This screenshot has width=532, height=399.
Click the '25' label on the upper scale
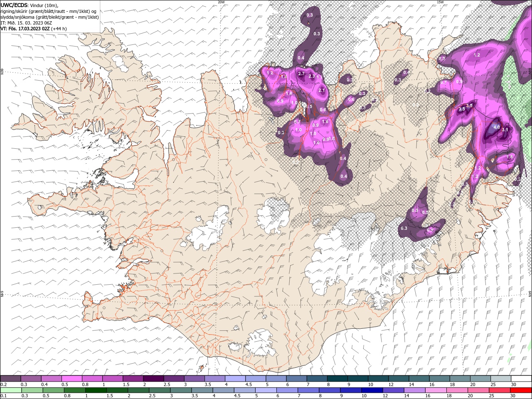click(493, 384)
